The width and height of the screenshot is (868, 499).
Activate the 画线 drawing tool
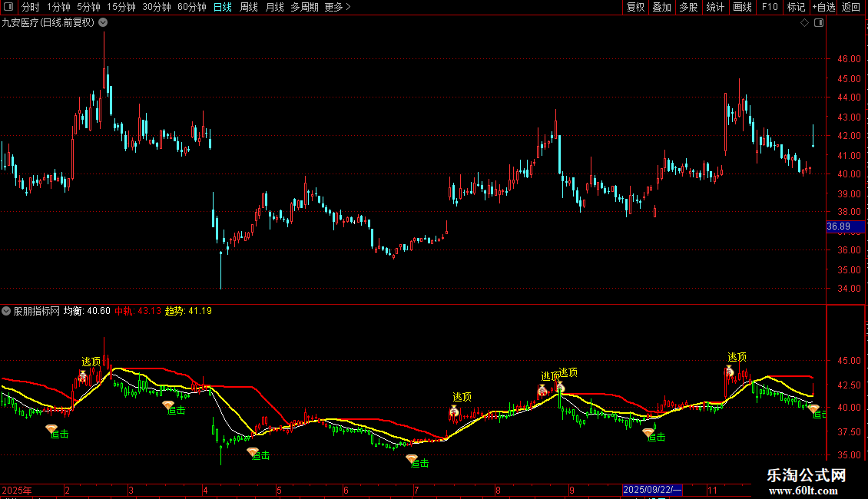click(x=742, y=7)
